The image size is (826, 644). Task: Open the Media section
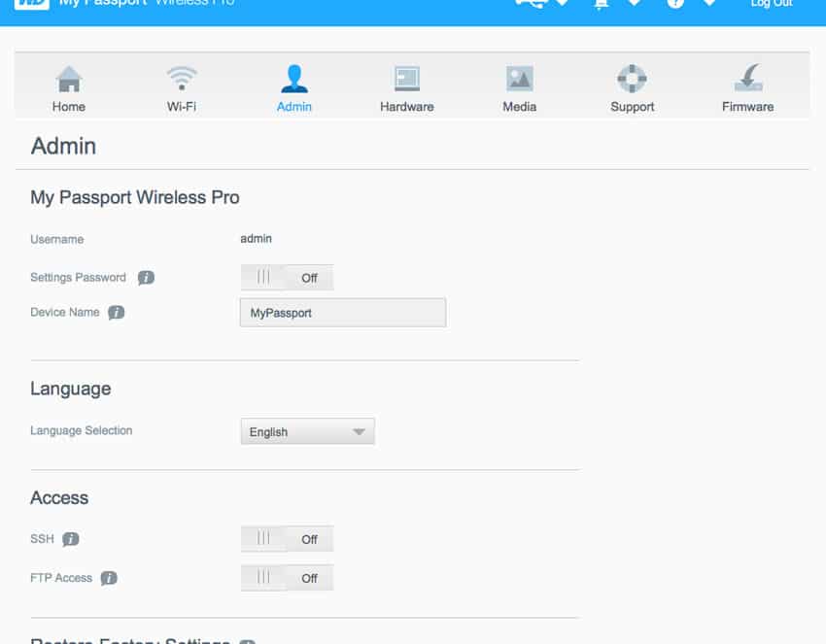point(520,88)
